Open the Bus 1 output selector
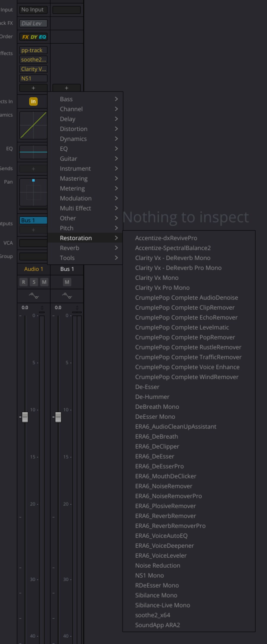The image size is (267, 644). click(33, 220)
